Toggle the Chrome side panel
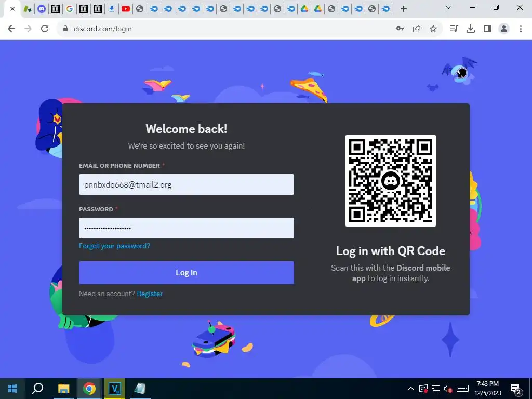The image size is (532, 399). [x=487, y=29]
